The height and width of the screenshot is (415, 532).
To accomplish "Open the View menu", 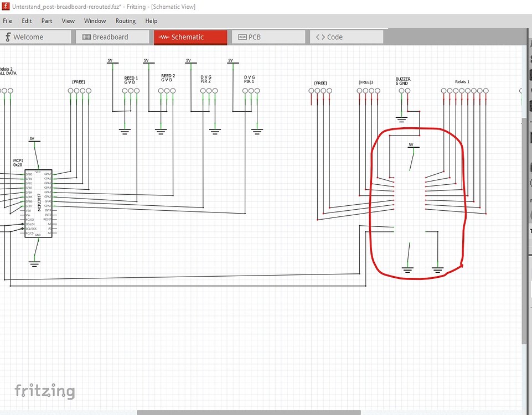I will coord(68,21).
